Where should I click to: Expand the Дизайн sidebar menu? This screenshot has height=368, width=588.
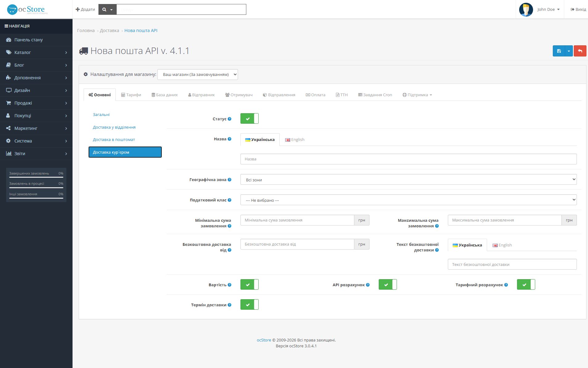coord(36,90)
